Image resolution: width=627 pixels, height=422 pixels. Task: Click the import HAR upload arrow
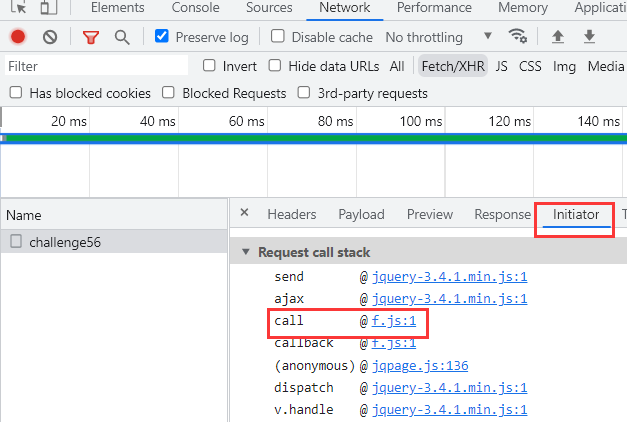point(558,37)
